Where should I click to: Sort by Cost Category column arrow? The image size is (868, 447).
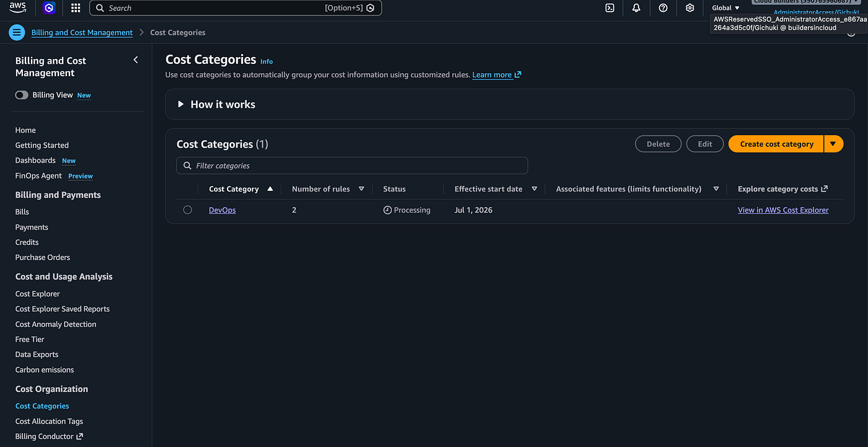tap(270, 189)
